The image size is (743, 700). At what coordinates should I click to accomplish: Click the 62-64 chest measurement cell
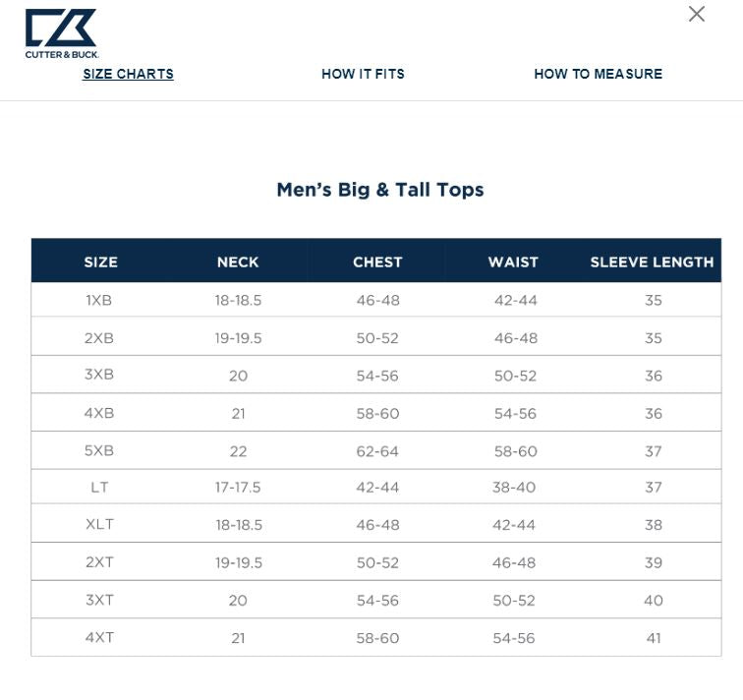tap(377, 451)
